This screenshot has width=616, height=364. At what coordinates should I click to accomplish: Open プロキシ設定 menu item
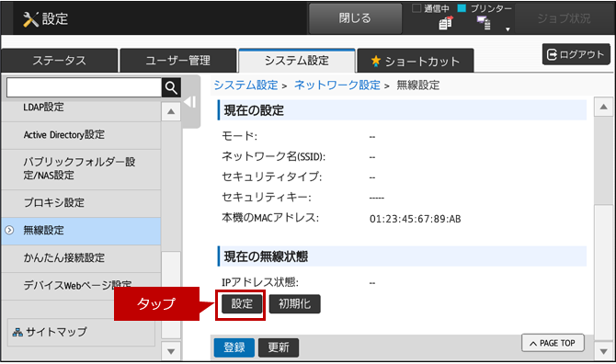point(81,203)
